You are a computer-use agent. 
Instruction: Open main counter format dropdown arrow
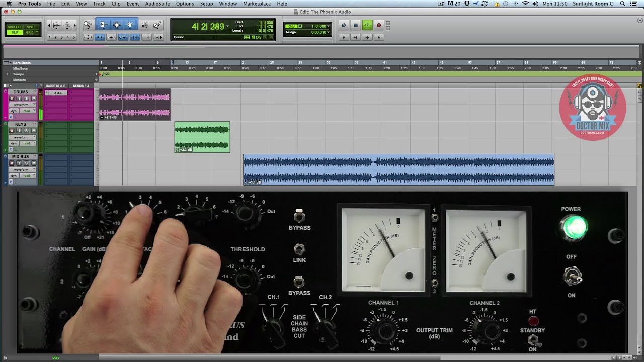[227, 26]
